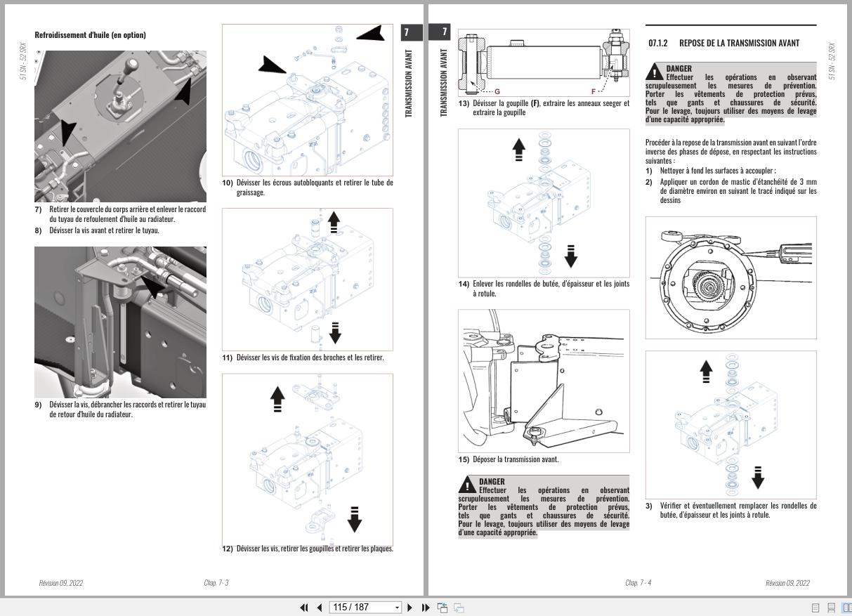Click step 9 text about 'retour d'huile du radiateur'

click(x=91, y=414)
